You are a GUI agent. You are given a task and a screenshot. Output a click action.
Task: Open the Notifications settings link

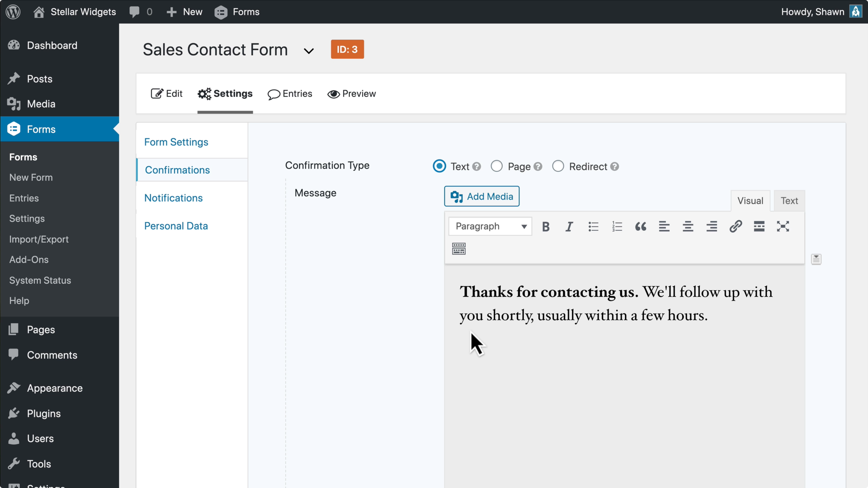point(173,198)
